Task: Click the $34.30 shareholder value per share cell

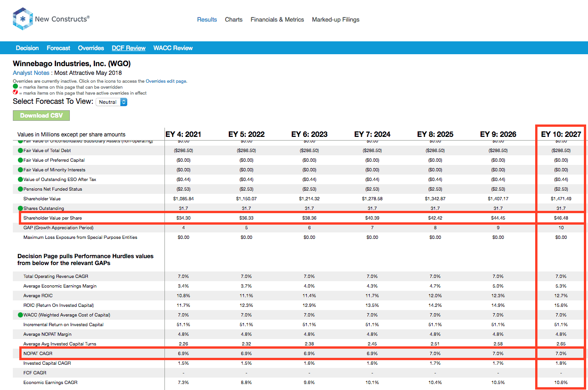Action: 183,218
